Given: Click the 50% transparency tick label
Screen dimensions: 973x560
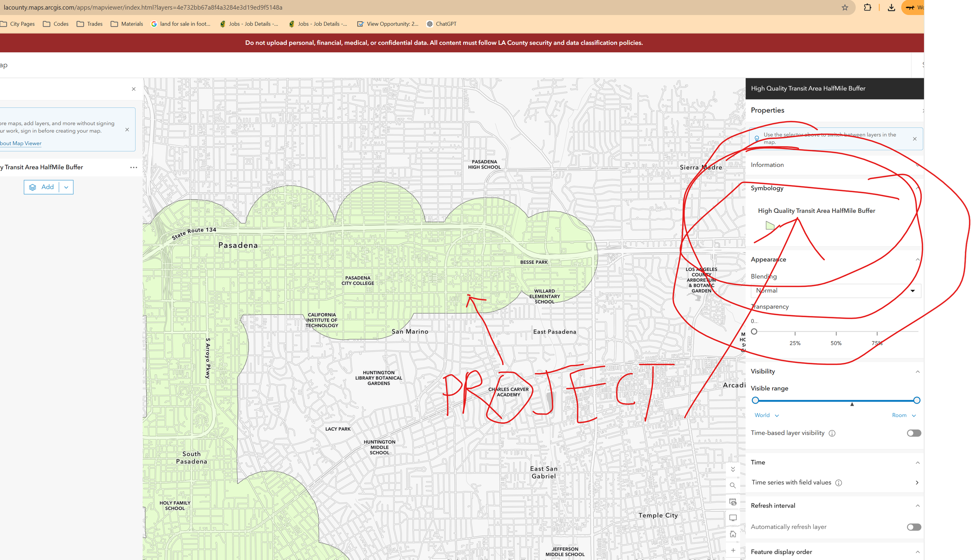Looking at the screenshot, I should tap(836, 343).
